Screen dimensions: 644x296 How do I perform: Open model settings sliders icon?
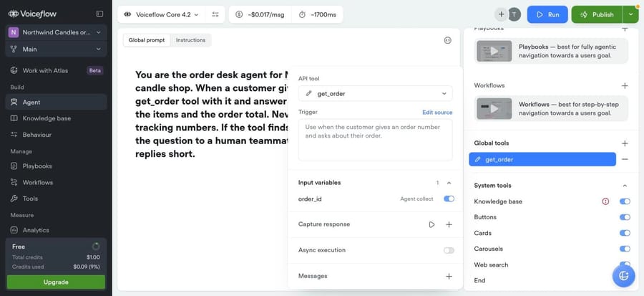215,14
